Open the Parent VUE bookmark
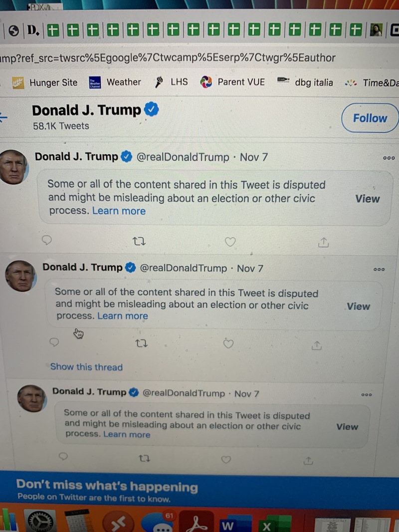The height and width of the screenshot is (532, 399). pyautogui.click(x=241, y=82)
